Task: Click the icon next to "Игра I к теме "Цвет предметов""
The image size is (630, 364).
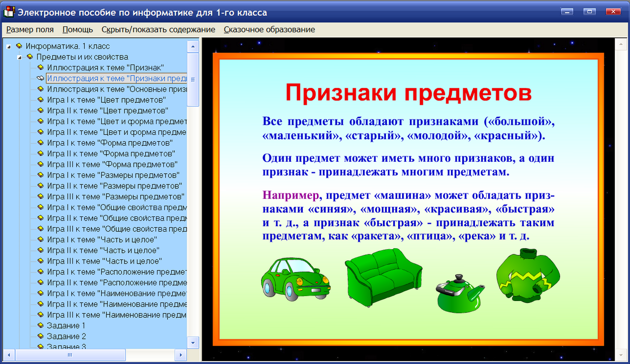Action: click(40, 100)
